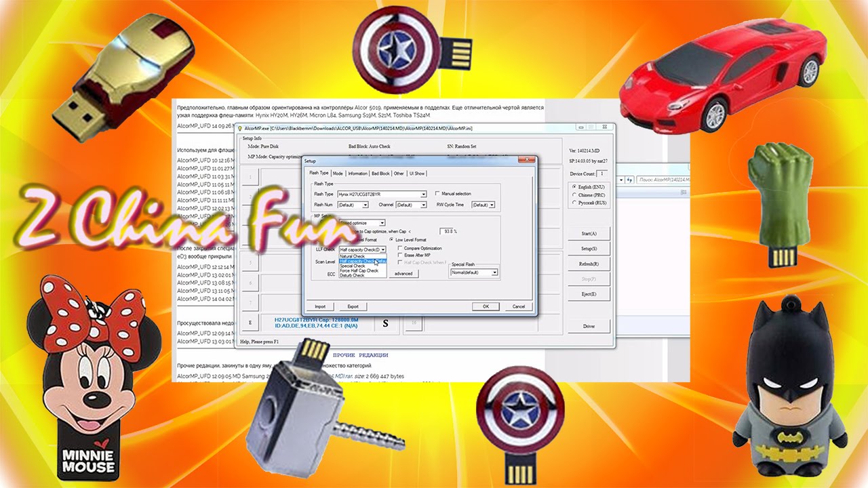Switch to the Flash Type tab
This screenshot has height=488, width=868.
[x=319, y=174]
